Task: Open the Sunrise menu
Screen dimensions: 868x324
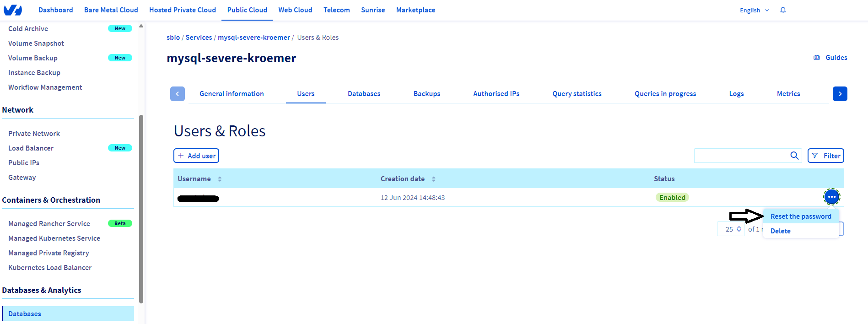Action: [x=373, y=10]
